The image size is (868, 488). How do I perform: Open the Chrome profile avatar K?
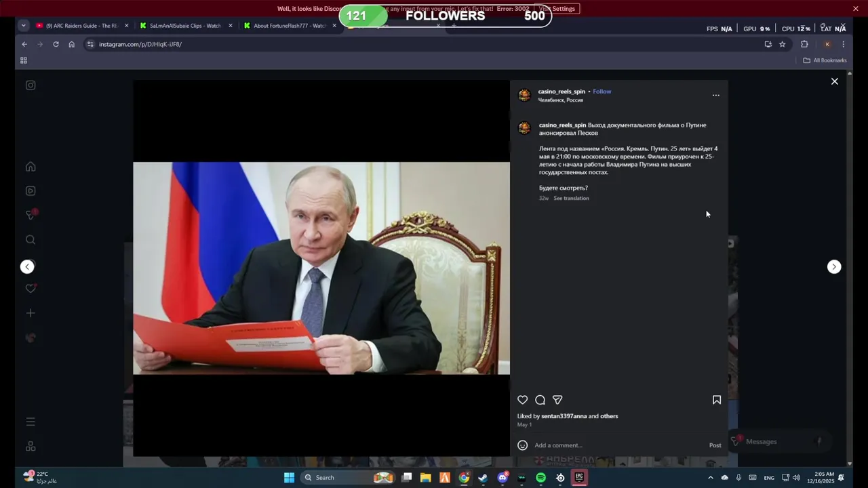click(827, 44)
